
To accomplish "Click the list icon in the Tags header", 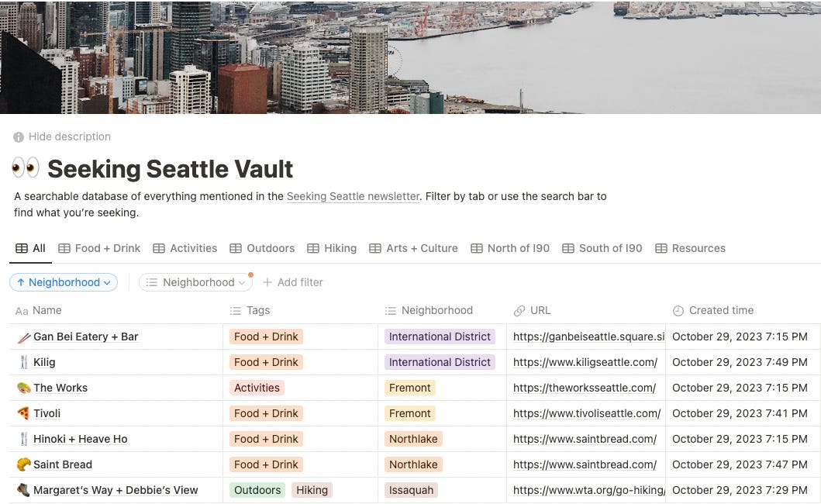I will (x=235, y=311).
